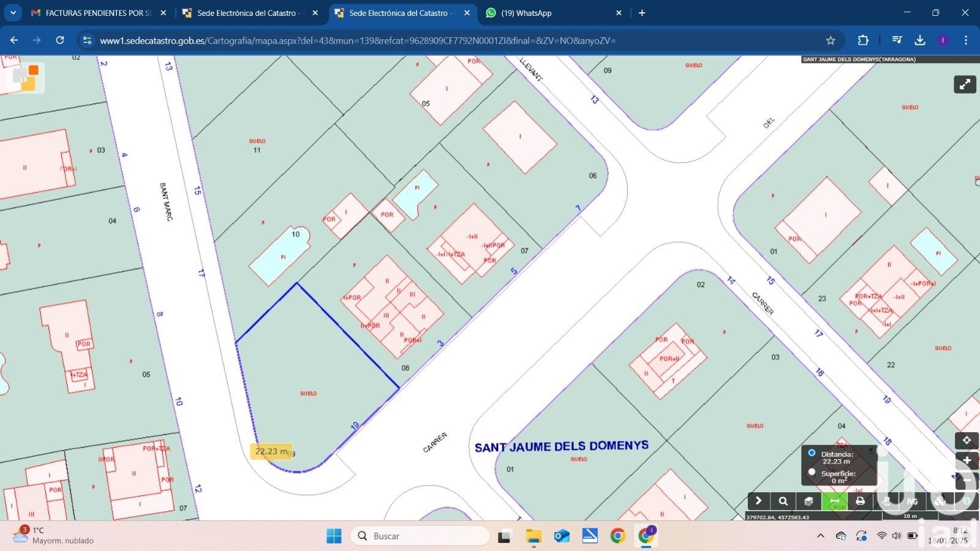Select the Distancia radio button
The image size is (980, 551).
812,453
